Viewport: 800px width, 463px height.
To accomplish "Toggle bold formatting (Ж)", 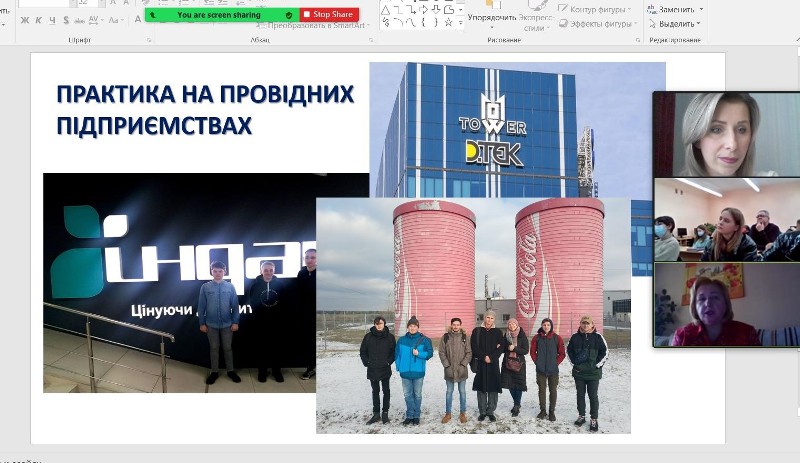I will coord(24,20).
